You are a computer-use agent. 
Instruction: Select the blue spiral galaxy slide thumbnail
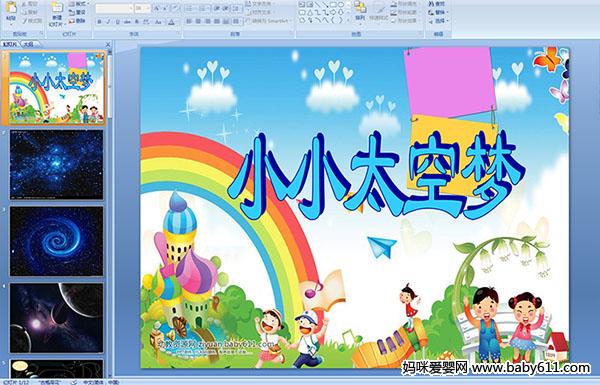coord(57,241)
